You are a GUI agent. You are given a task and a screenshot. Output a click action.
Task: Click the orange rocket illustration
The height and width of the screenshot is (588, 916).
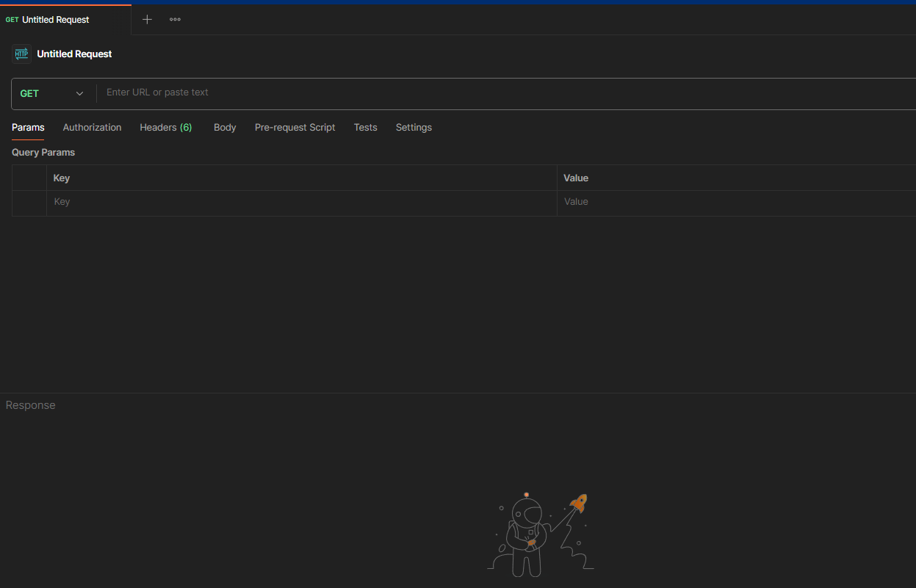coord(579,503)
